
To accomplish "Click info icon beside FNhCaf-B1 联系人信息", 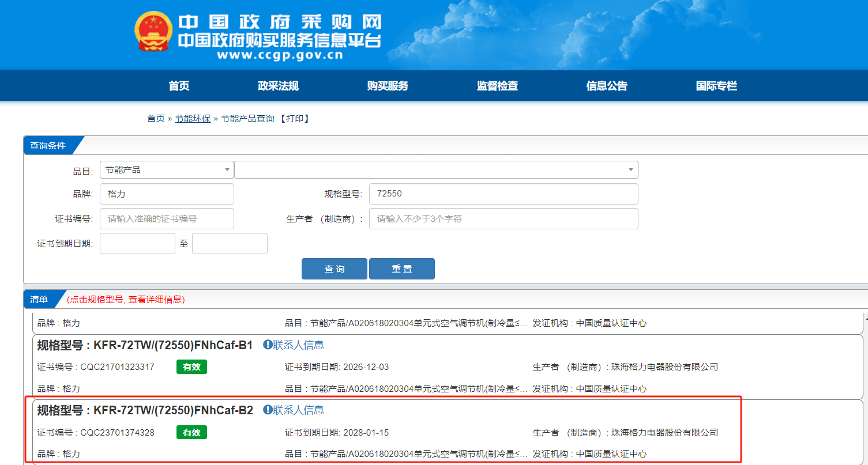I will [x=268, y=345].
